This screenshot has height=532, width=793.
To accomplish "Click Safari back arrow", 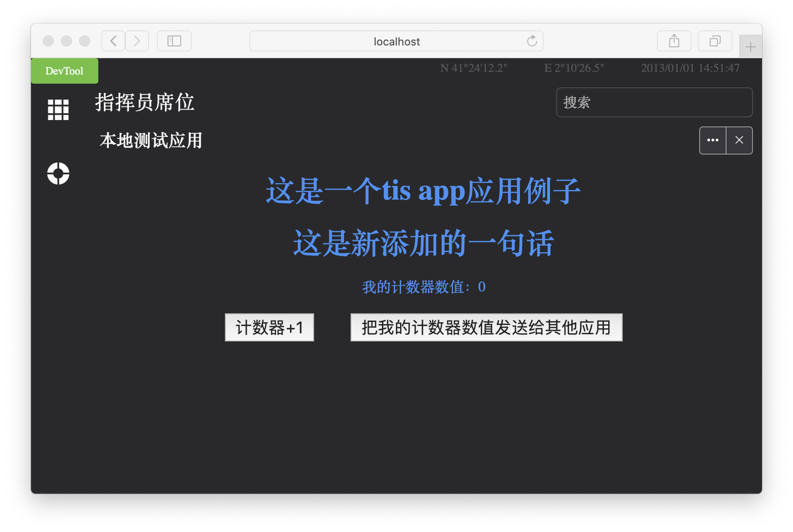I will [x=113, y=41].
